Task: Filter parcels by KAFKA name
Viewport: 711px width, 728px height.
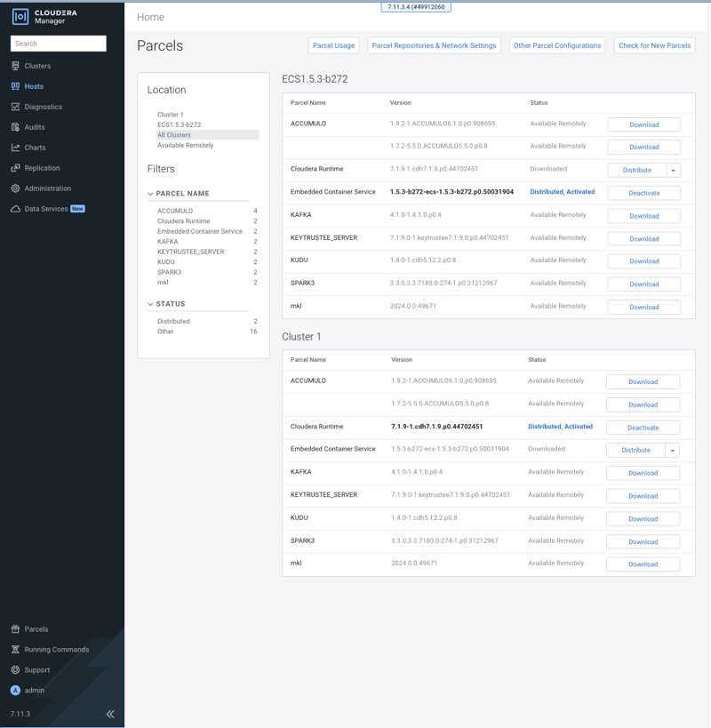Action: point(167,242)
